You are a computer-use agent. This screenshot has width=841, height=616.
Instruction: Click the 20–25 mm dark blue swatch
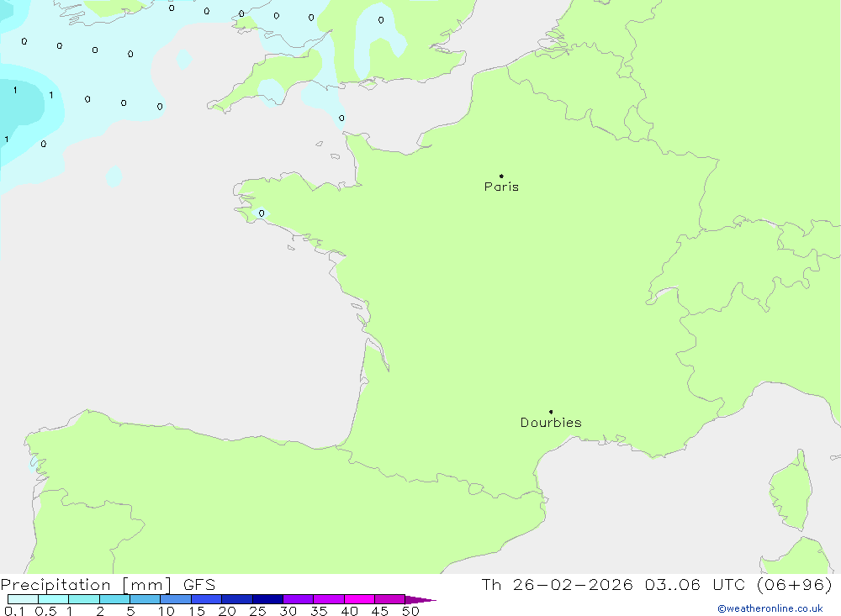[237, 599]
